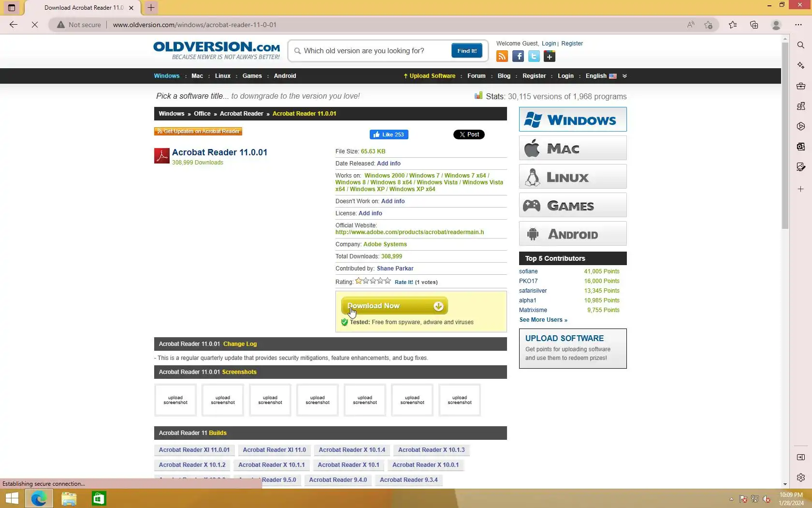
Task: Select the Games nav menu item
Action: (252, 76)
